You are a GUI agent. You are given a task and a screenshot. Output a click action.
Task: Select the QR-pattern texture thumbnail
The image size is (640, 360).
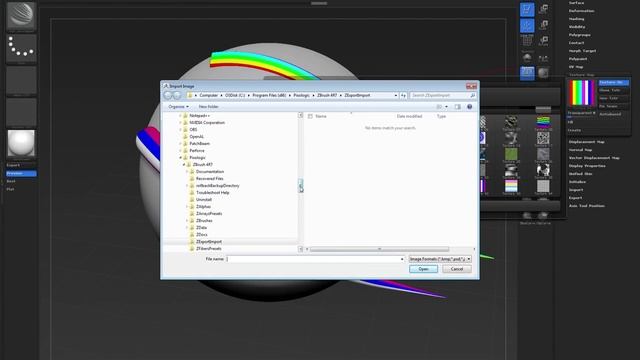click(x=543, y=138)
